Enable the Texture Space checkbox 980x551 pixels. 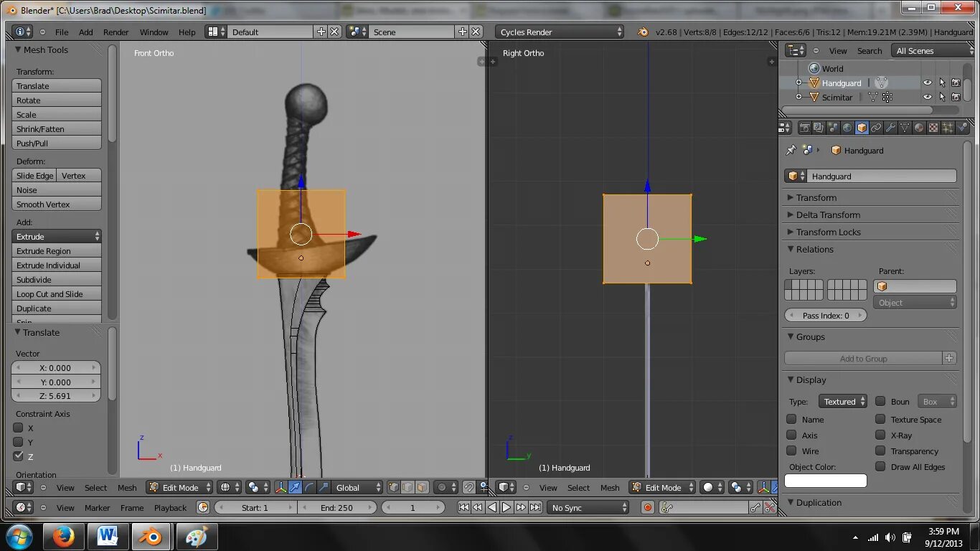pos(880,419)
